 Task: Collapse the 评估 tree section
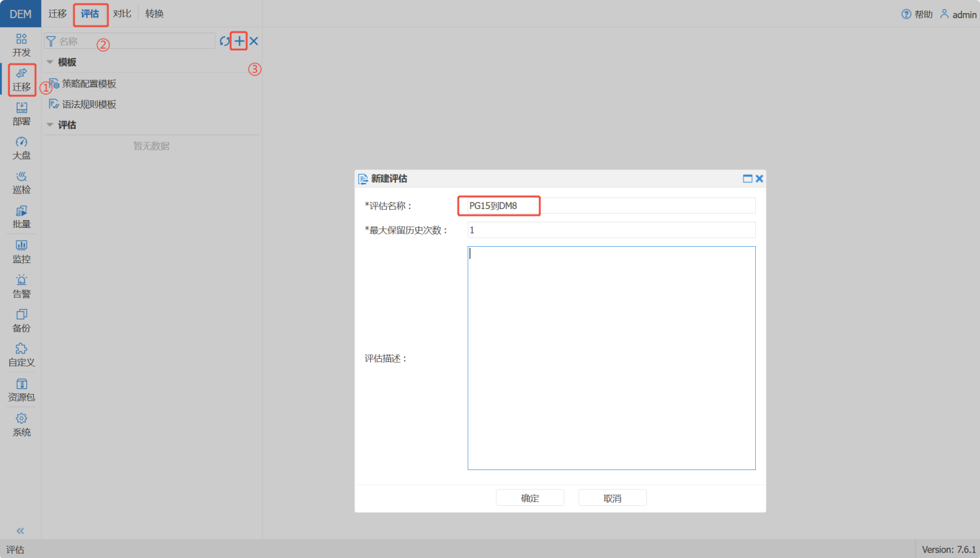pyautogui.click(x=50, y=124)
